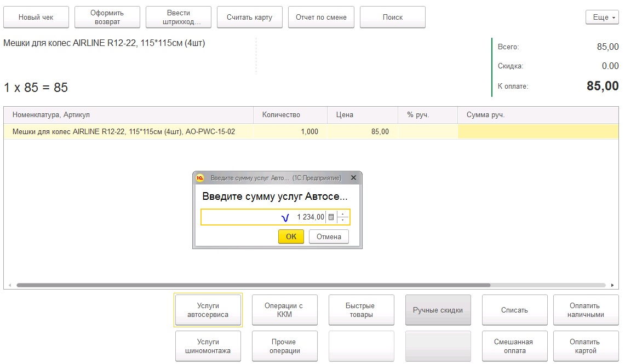The height and width of the screenshot is (364, 625).
Task: Open Оформить возврат
Action: pos(107,18)
